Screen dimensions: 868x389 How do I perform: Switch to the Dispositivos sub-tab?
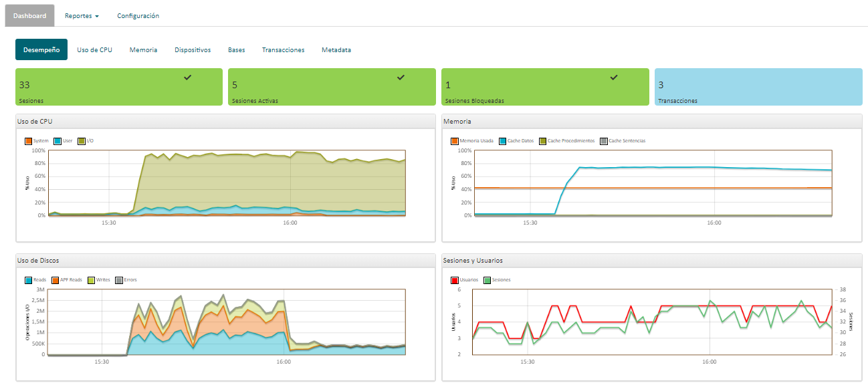point(193,50)
